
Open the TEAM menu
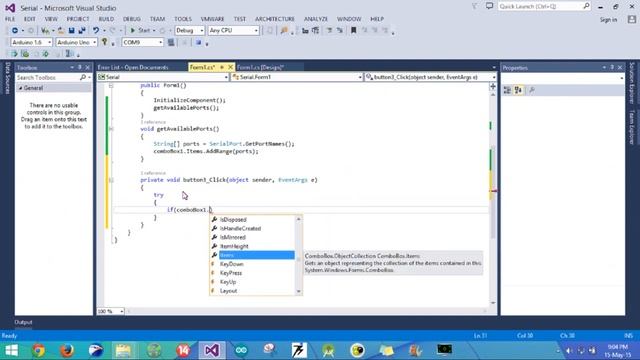pyautogui.click(x=158, y=19)
